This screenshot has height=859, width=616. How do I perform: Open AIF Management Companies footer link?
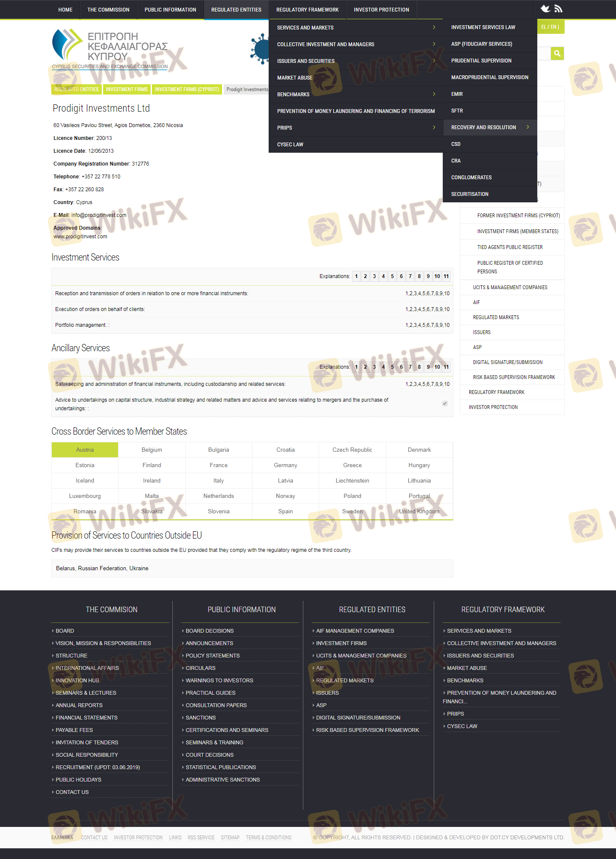pyautogui.click(x=355, y=631)
